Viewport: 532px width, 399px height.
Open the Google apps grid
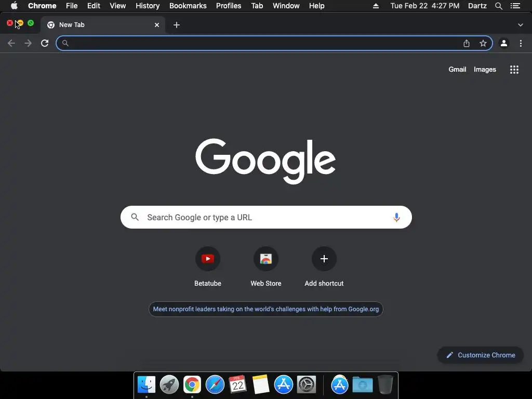514,70
